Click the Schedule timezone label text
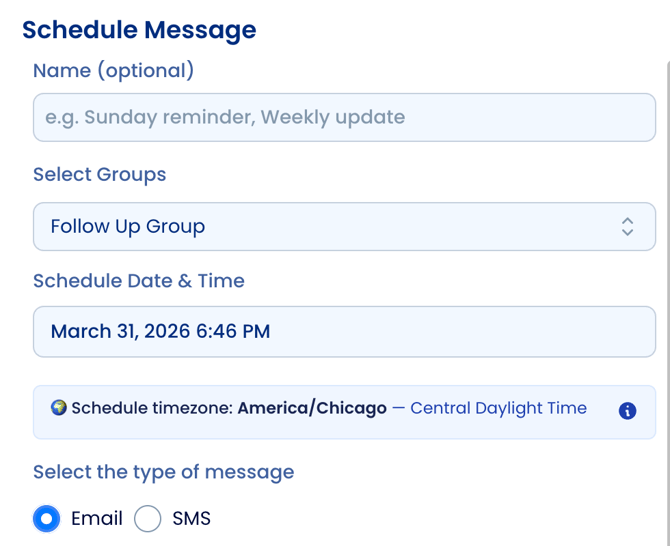Image resolution: width=670 pixels, height=546 pixels. click(152, 409)
